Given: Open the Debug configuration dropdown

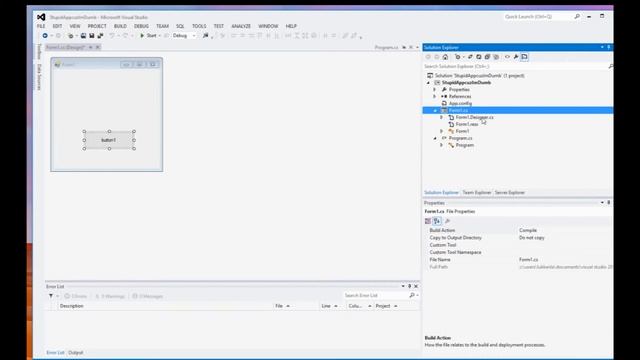Looking at the screenshot, I should (x=184, y=36).
